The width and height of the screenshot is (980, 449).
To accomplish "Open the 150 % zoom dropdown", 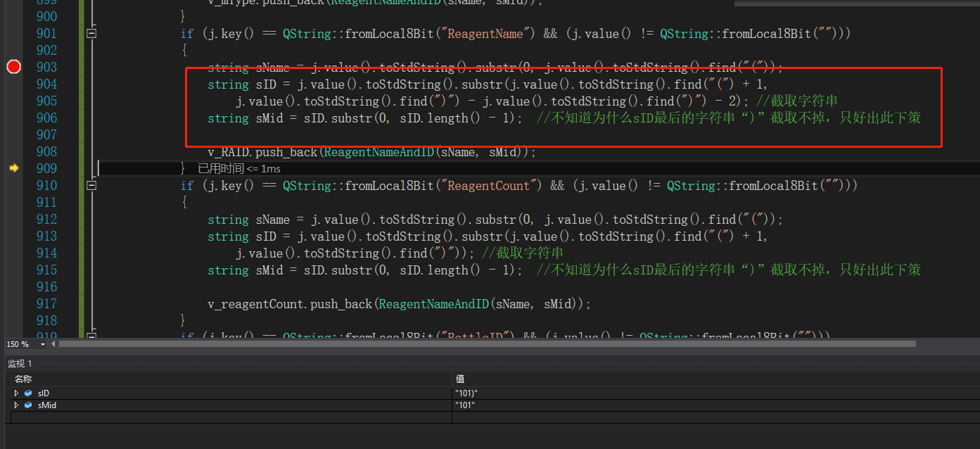I will tap(43, 344).
